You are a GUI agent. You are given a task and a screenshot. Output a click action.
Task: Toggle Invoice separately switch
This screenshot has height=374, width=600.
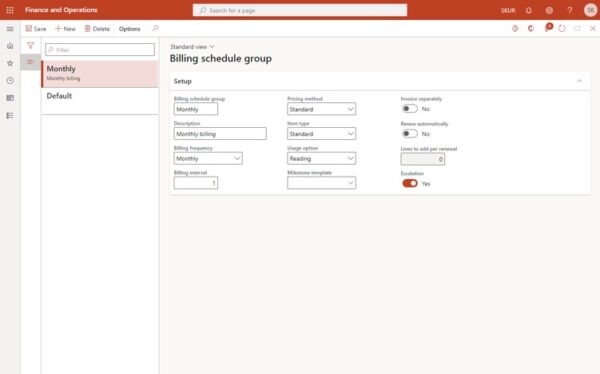point(409,109)
